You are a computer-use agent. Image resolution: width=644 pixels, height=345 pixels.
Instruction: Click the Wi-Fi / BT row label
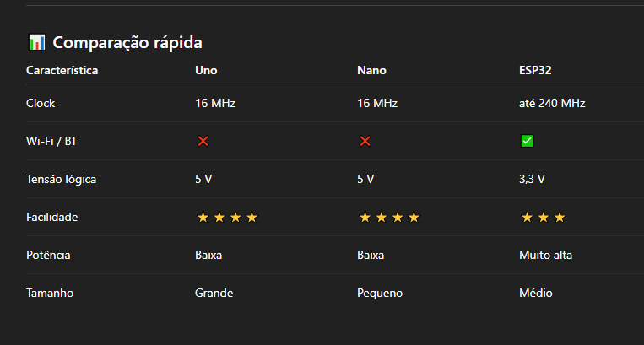[x=51, y=142]
